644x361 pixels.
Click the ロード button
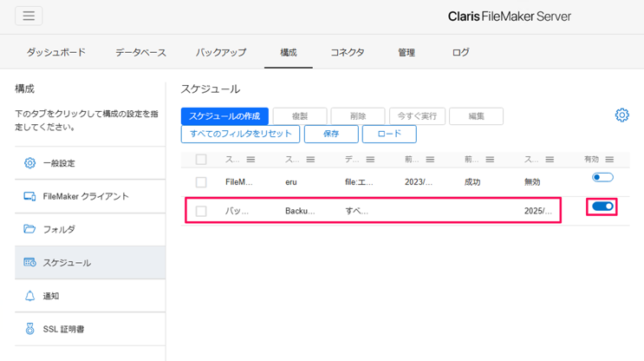click(x=389, y=134)
